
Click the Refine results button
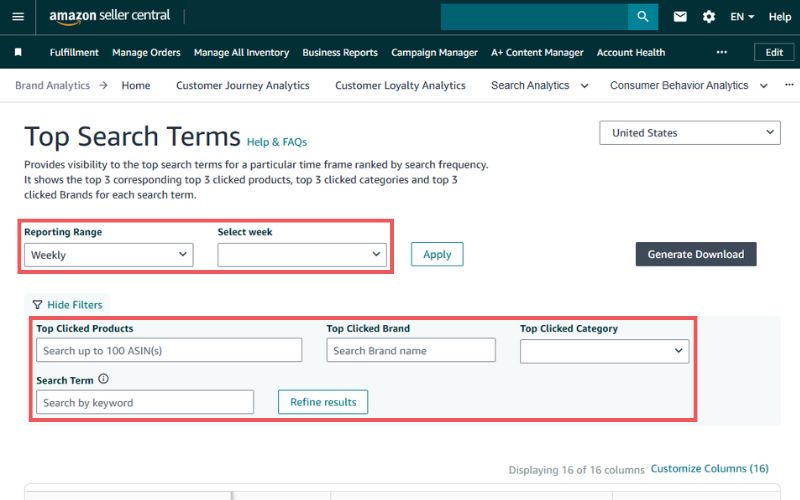[x=323, y=402]
